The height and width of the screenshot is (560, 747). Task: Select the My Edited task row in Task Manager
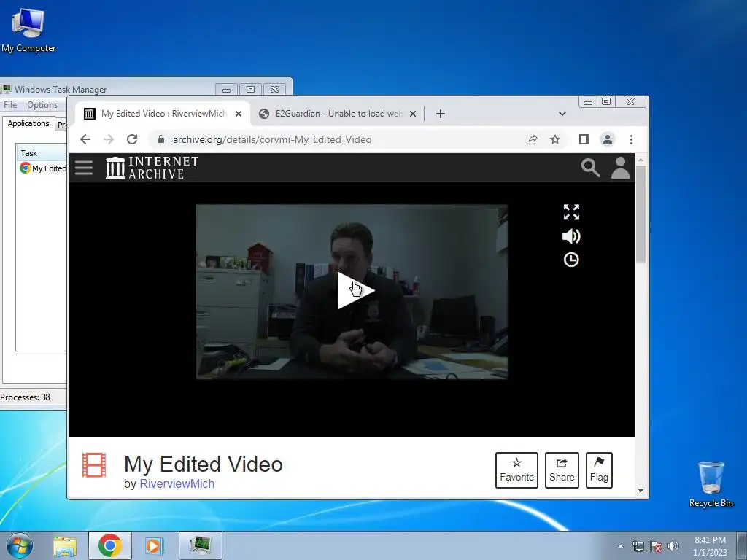coord(42,168)
